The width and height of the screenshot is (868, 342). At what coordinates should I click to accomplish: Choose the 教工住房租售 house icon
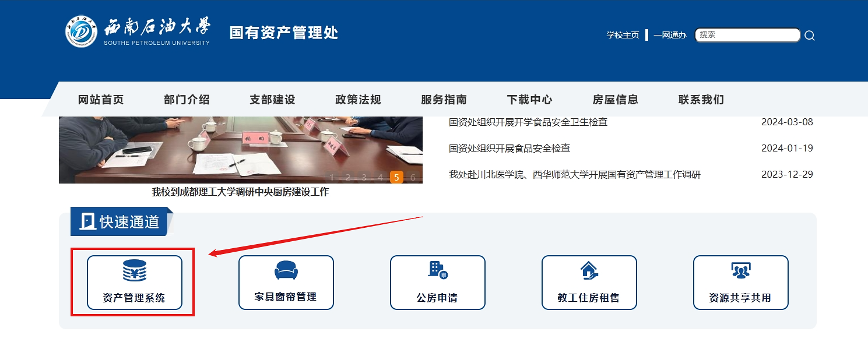point(589,270)
